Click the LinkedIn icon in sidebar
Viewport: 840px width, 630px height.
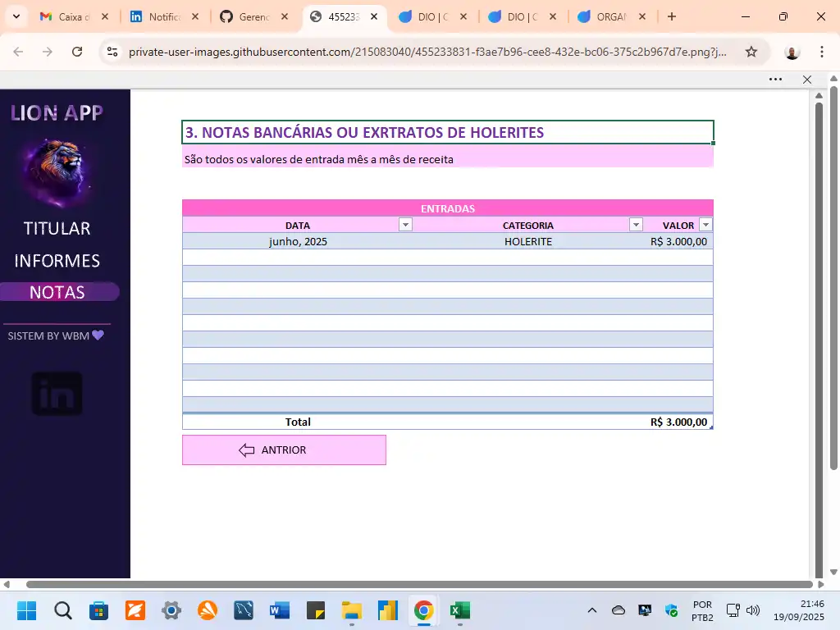[x=57, y=394]
